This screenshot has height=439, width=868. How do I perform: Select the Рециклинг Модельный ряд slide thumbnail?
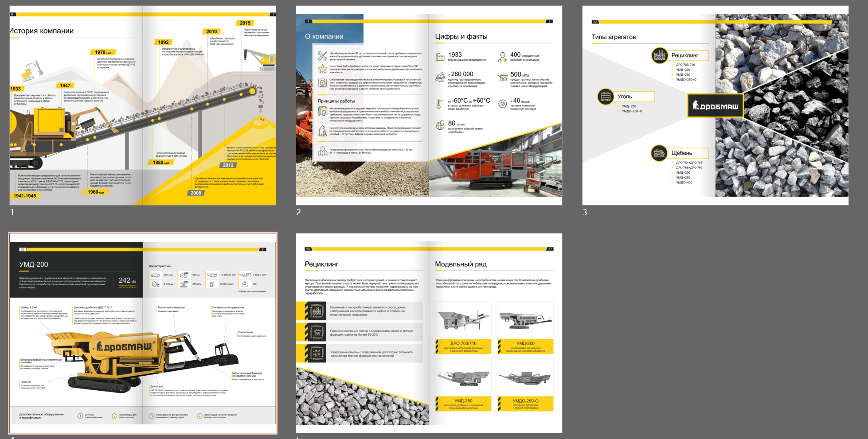point(429,333)
